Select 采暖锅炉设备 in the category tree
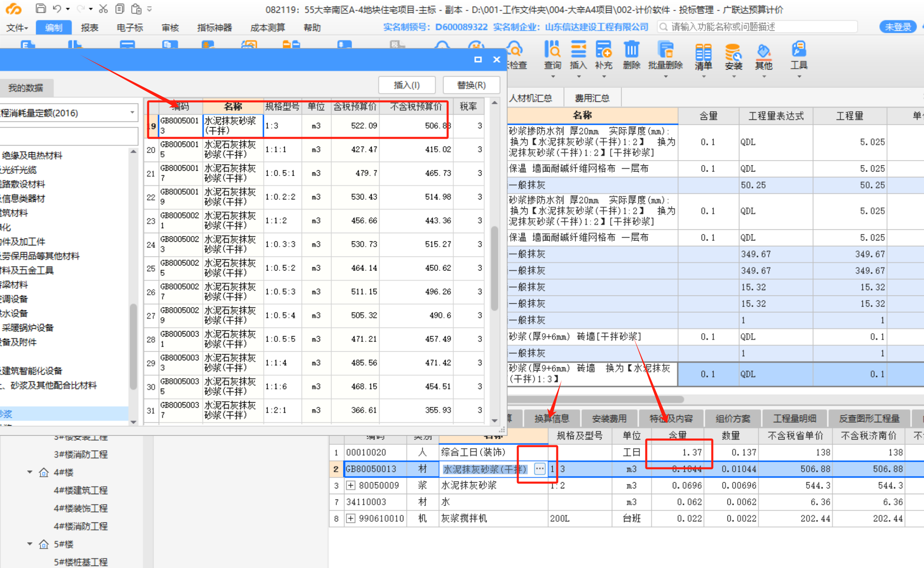 [27, 328]
